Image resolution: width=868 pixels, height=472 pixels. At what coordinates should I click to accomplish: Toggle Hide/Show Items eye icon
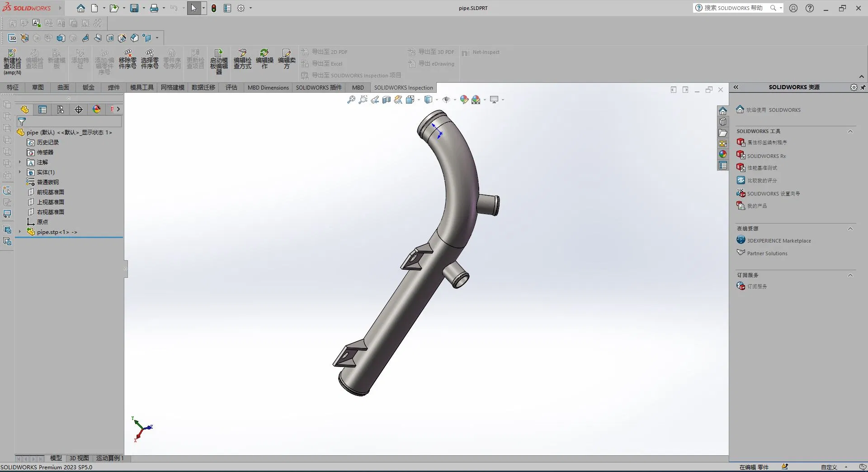tap(446, 100)
